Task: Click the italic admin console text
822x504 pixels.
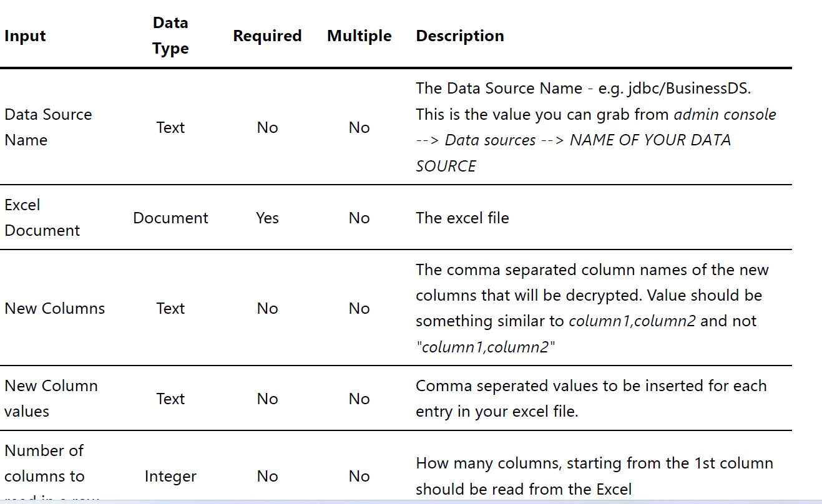Action: pos(725,114)
